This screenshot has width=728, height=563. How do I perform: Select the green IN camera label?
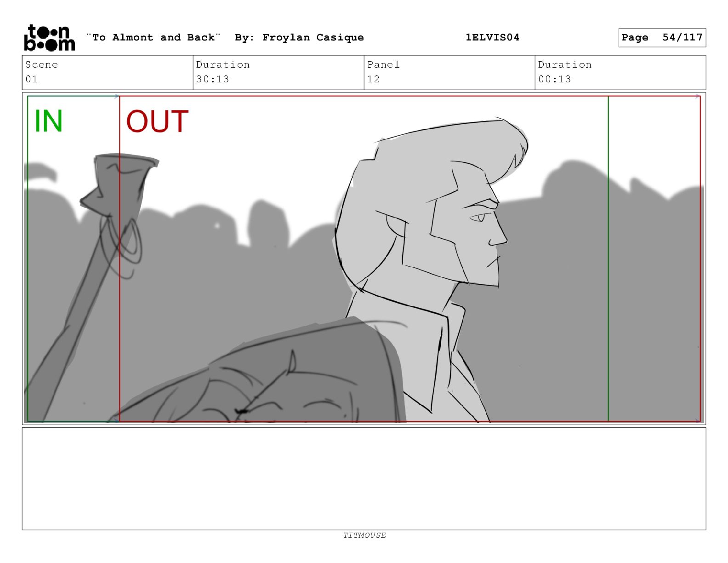(x=48, y=121)
